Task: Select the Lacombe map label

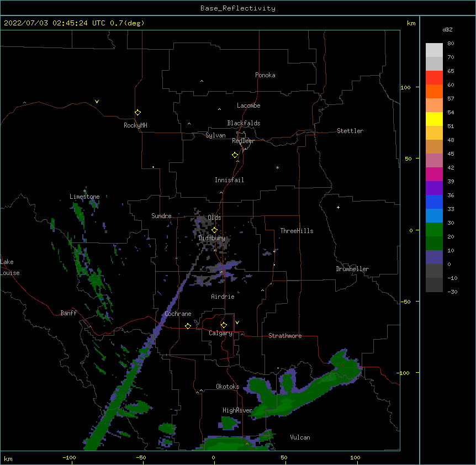Action: [248, 105]
